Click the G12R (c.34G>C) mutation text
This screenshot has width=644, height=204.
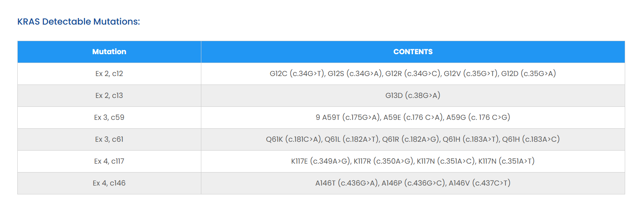coord(413,74)
